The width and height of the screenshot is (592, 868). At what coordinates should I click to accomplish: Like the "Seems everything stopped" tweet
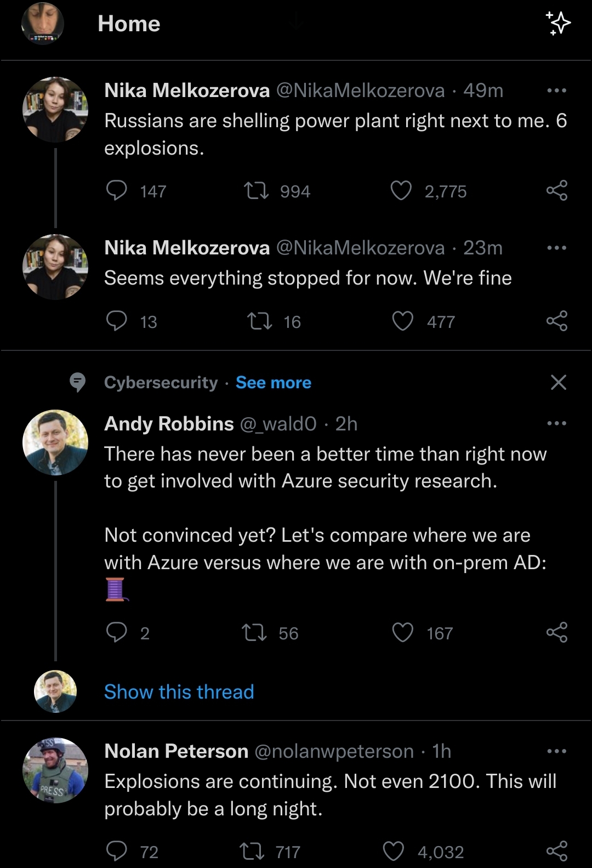402,321
